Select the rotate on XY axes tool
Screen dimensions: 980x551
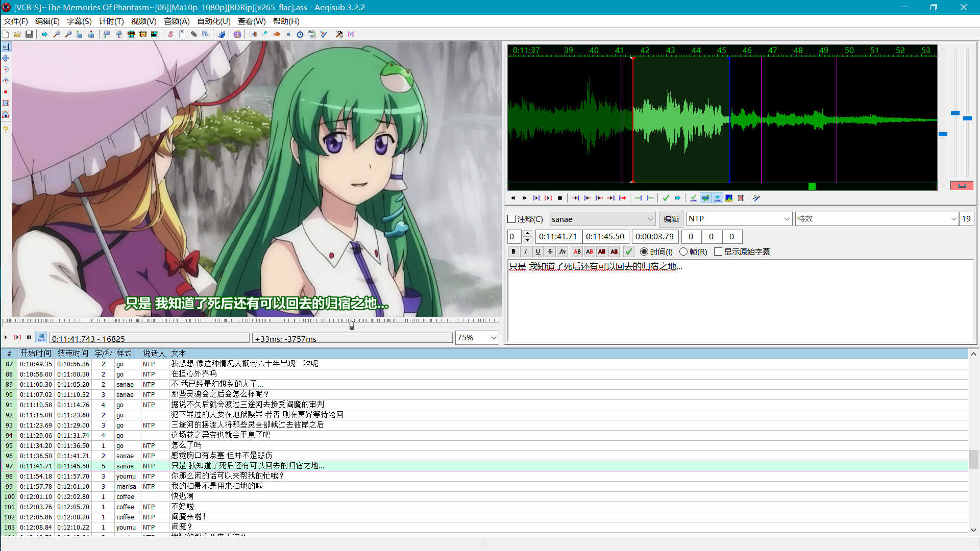click(6, 81)
